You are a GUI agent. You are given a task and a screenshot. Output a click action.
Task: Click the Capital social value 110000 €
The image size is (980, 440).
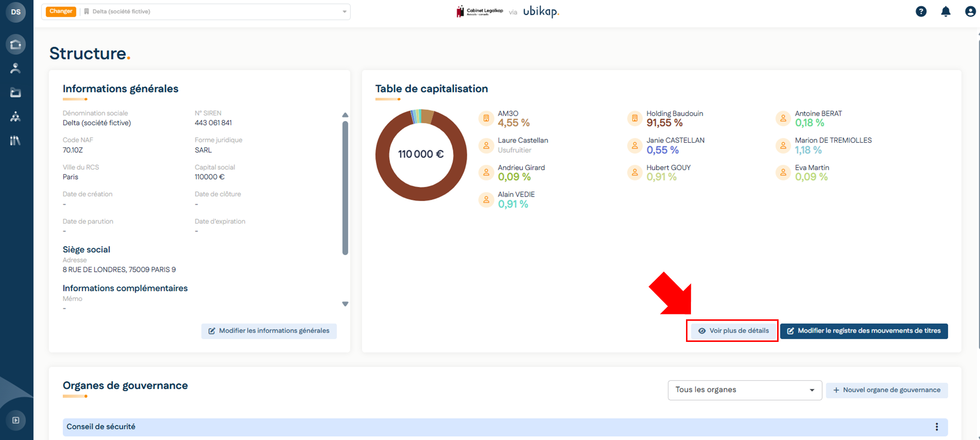click(210, 177)
